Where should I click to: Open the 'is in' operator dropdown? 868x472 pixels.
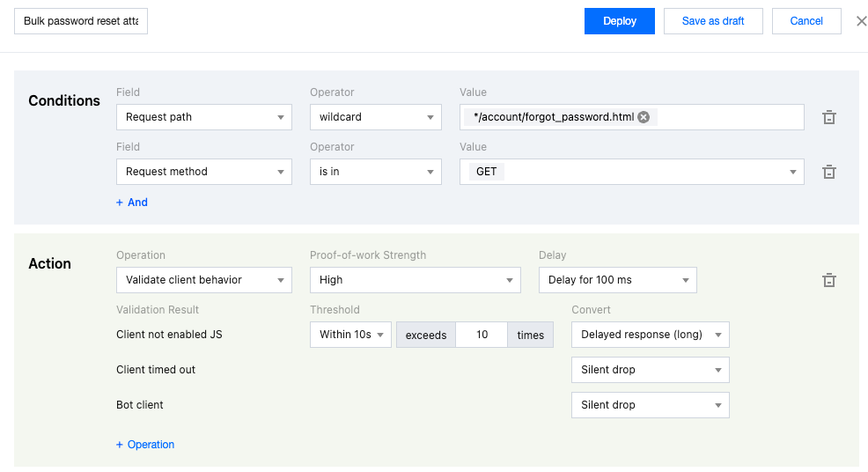point(375,172)
